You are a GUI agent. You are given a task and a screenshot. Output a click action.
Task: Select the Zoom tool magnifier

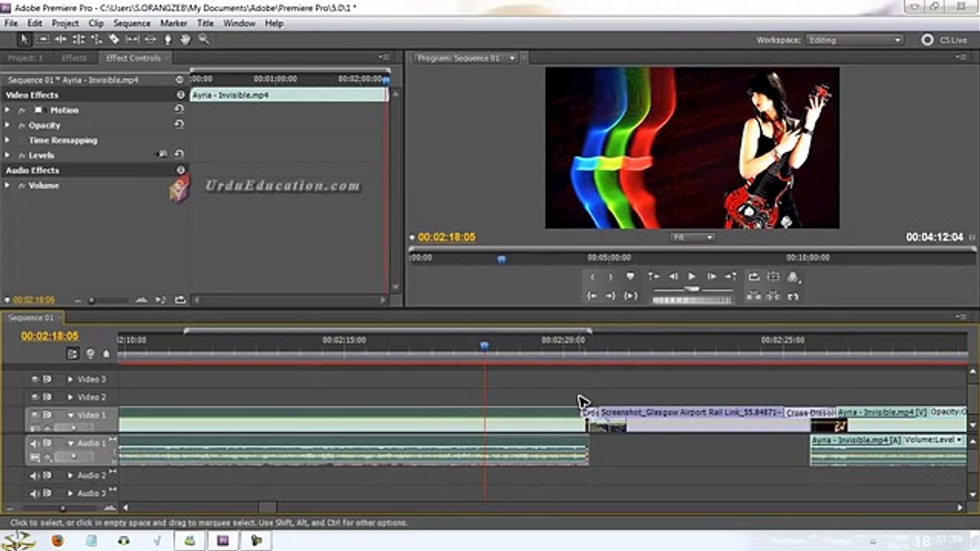204,39
